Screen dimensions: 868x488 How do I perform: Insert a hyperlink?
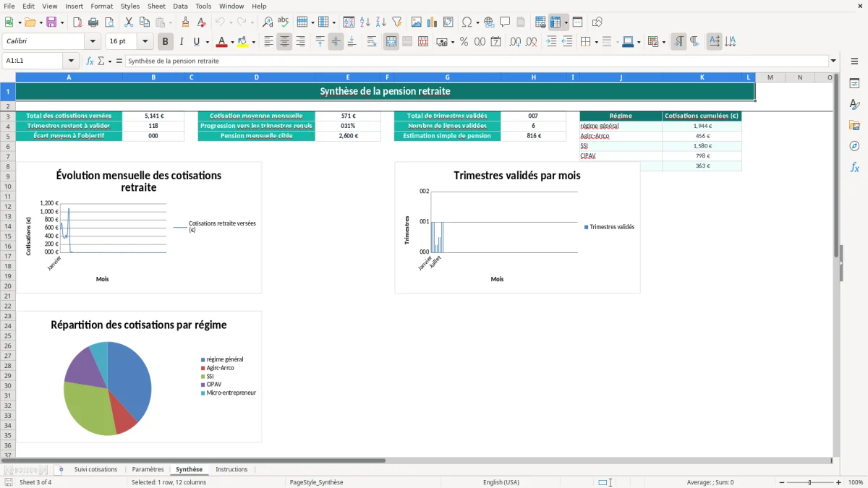489,22
